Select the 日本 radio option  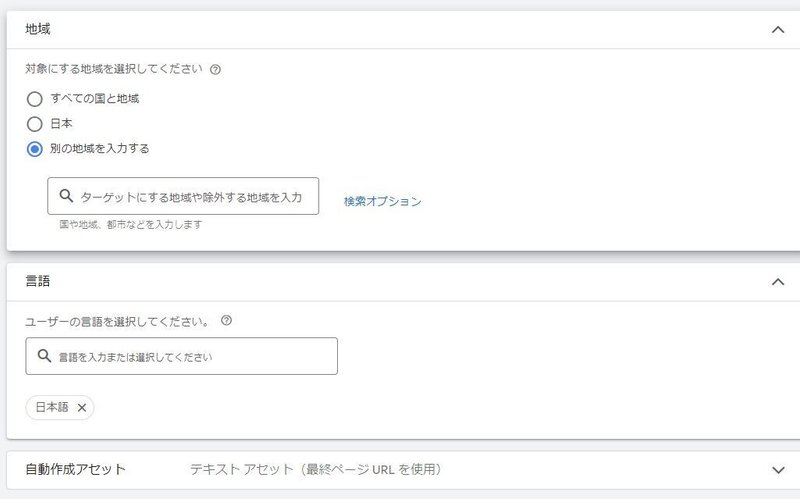tap(35, 124)
